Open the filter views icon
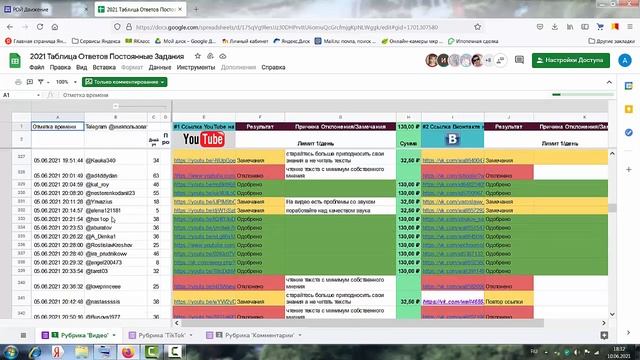The width and height of the screenshot is (640, 360). pyautogui.click(x=40, y=82)
